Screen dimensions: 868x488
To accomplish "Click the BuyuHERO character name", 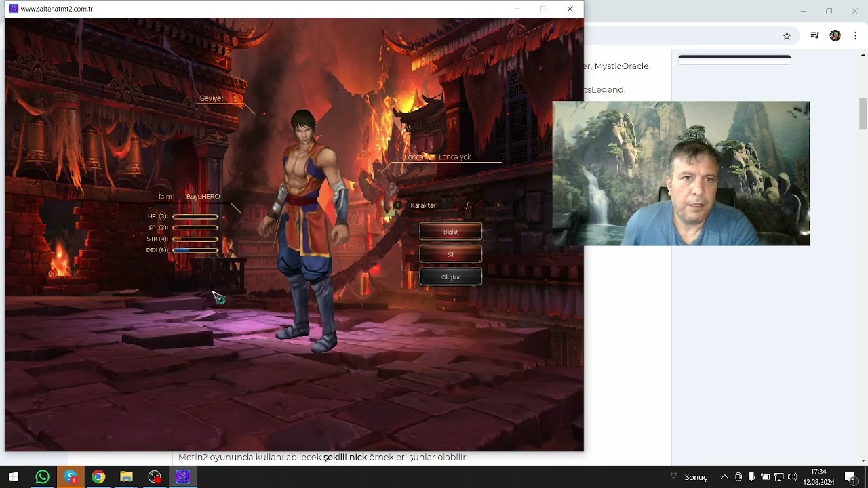I will (x=203, y=197).
